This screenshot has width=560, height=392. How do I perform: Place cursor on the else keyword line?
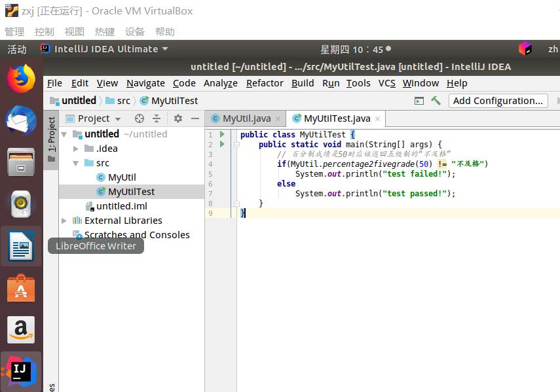coord(286,184)
